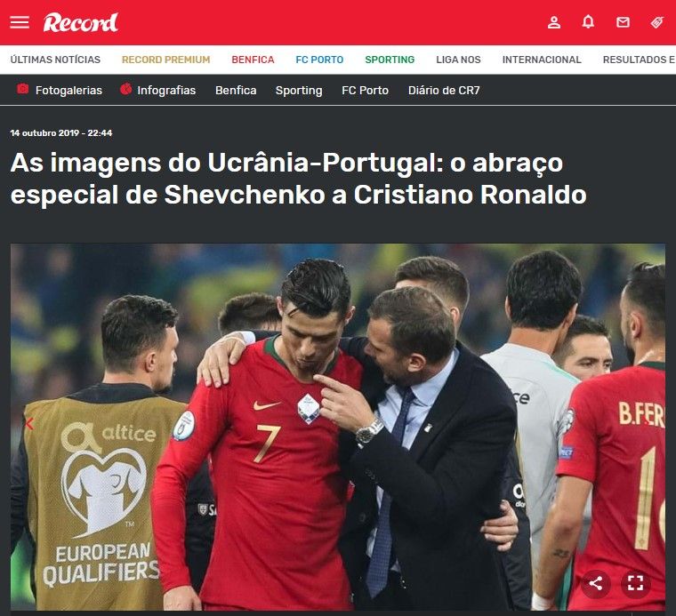The height and width of the screenshot is (616, 676).
Task: Expand photo with fullscreen icon
Action: 635,584
